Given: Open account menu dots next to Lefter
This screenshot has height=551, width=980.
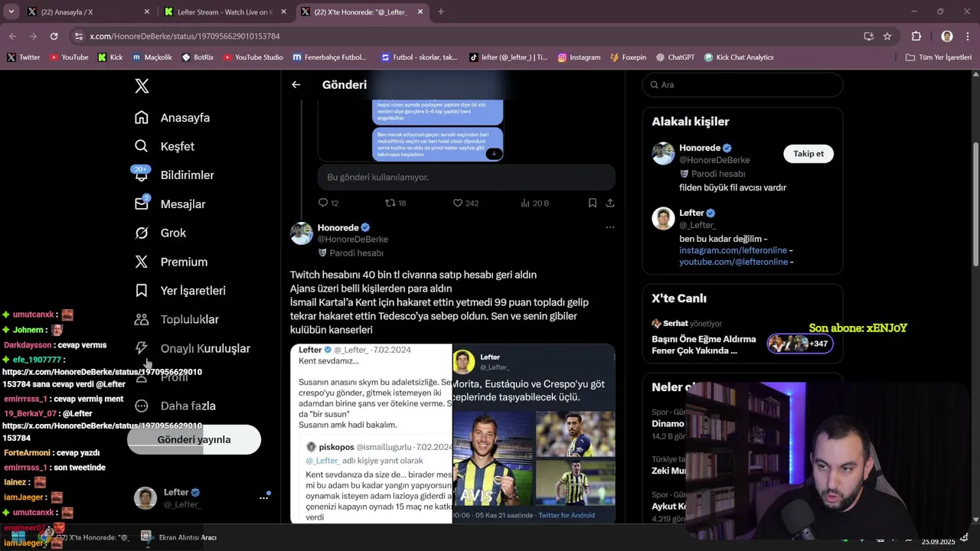Looking at the screenshot, I should tap(264, 498).
